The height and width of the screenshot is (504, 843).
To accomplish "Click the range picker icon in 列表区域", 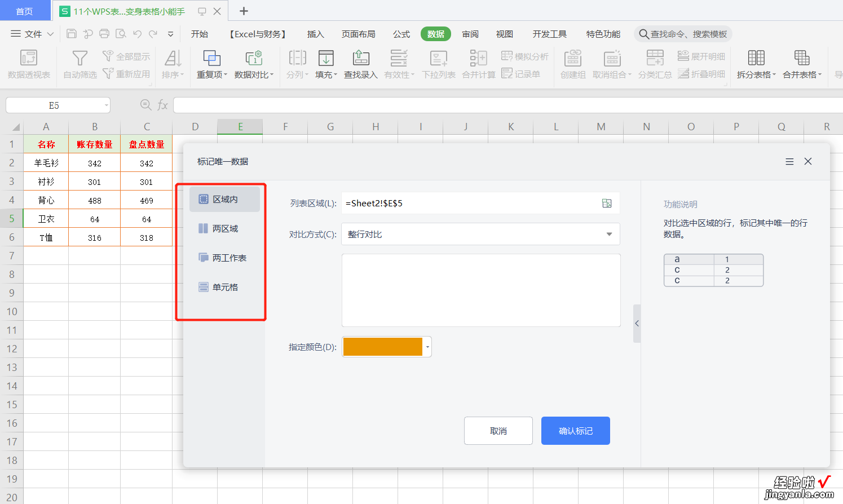I will pyautogui.click(x=607, y=204).
